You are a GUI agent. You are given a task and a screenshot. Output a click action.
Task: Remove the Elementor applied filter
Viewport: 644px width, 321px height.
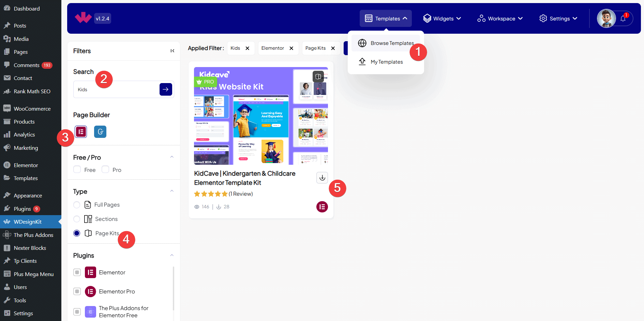coord(291,48)
